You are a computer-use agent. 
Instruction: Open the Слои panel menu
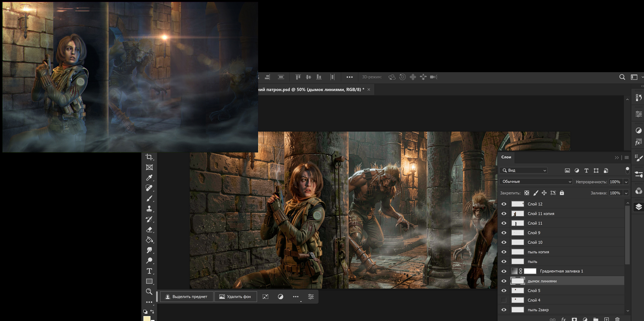tap(627, 157)
